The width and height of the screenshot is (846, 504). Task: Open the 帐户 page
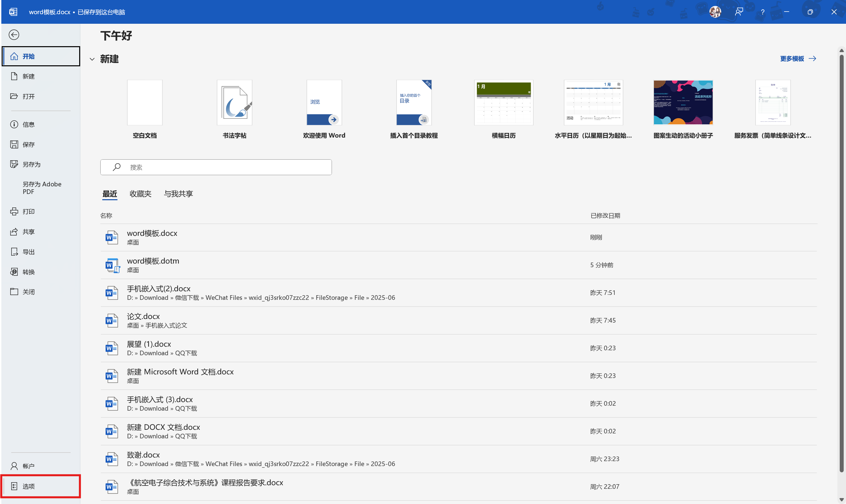[41, 466]
